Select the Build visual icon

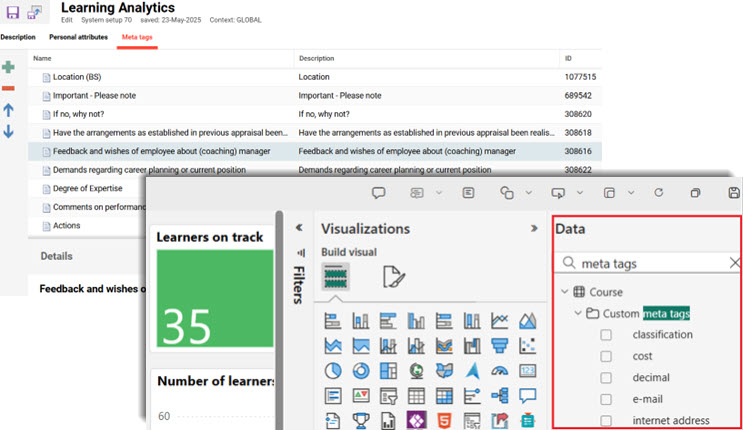click(337, 277)
